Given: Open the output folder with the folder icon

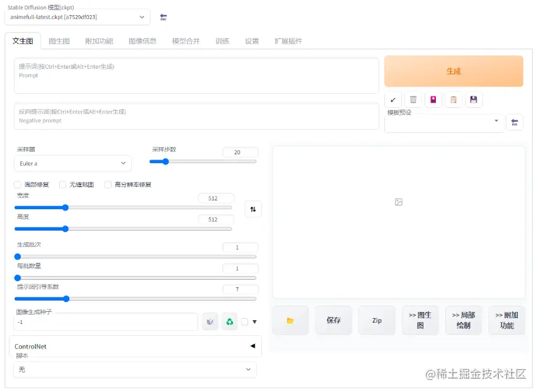Looking at the screenshot, I should point(290,320).
